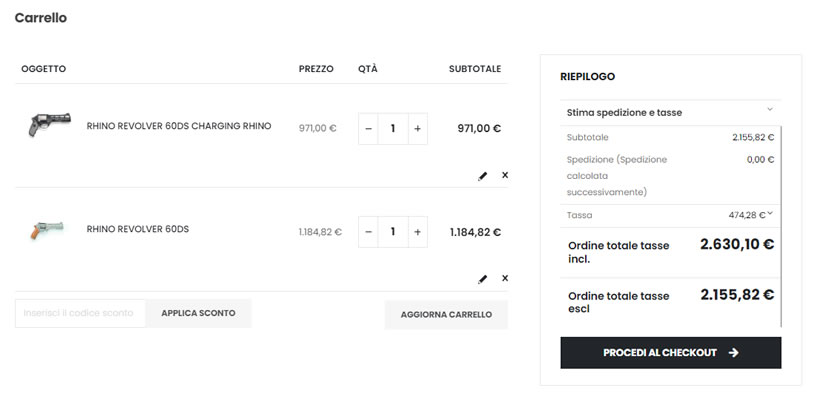Click the small Subtotale 2.155,82 € value
Image resolution: width=815 pixels, height=400 pixels.
pos(753,138)
